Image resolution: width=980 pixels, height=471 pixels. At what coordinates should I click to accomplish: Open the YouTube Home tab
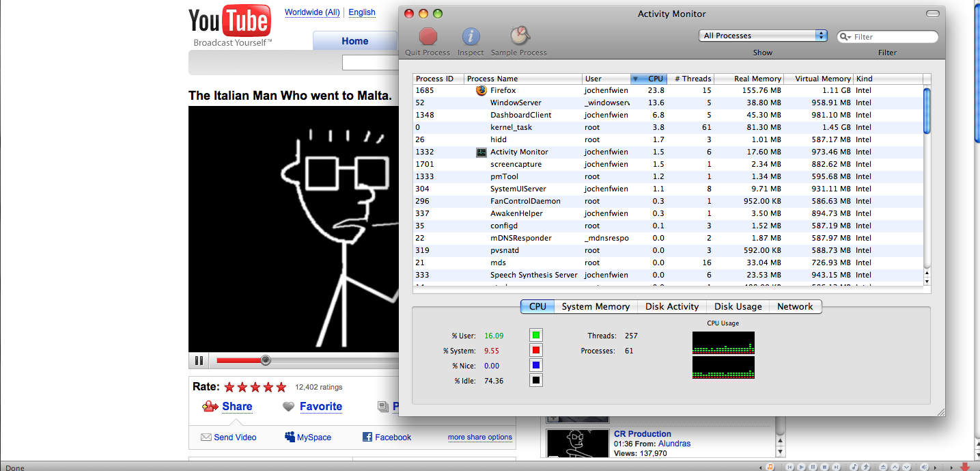click(x=354, y=41)
